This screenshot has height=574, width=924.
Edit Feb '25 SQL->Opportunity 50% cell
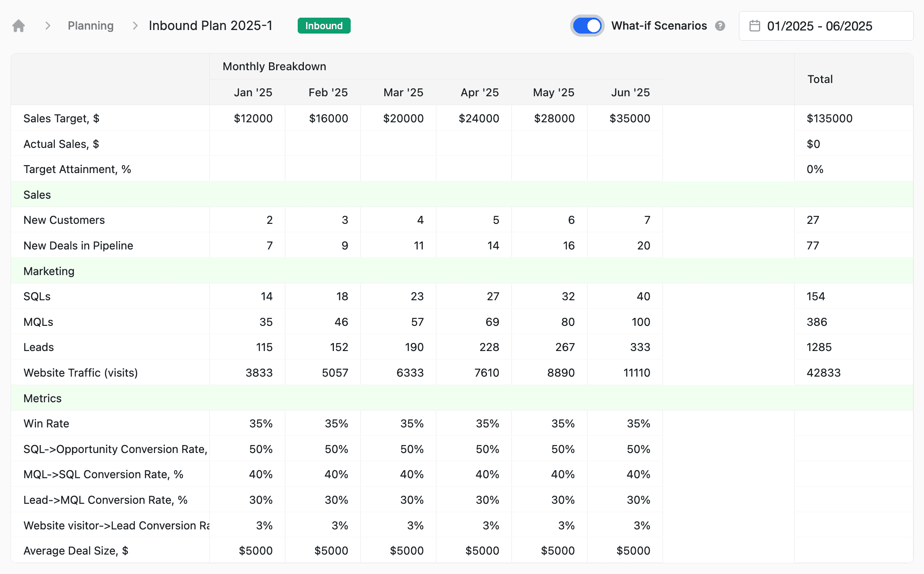coord(323,449)
